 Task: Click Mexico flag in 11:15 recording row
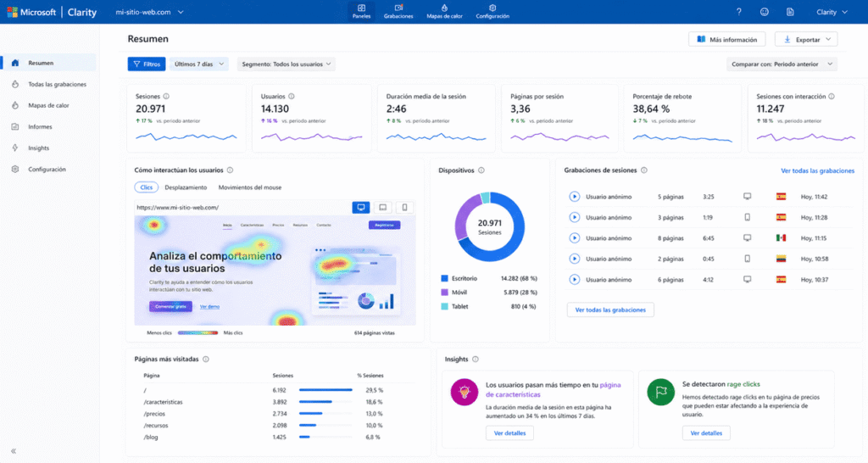coord(781,238)
